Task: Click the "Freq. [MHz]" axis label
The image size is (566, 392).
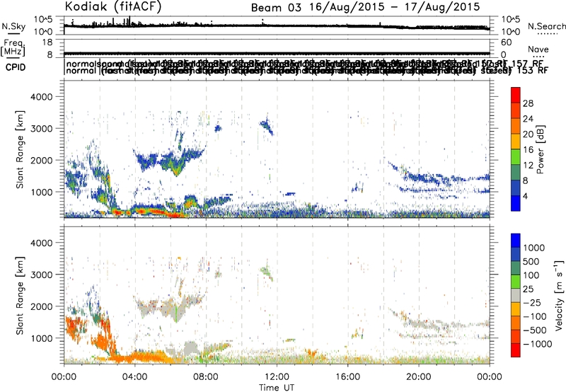Action: click(x=13, y=47)
